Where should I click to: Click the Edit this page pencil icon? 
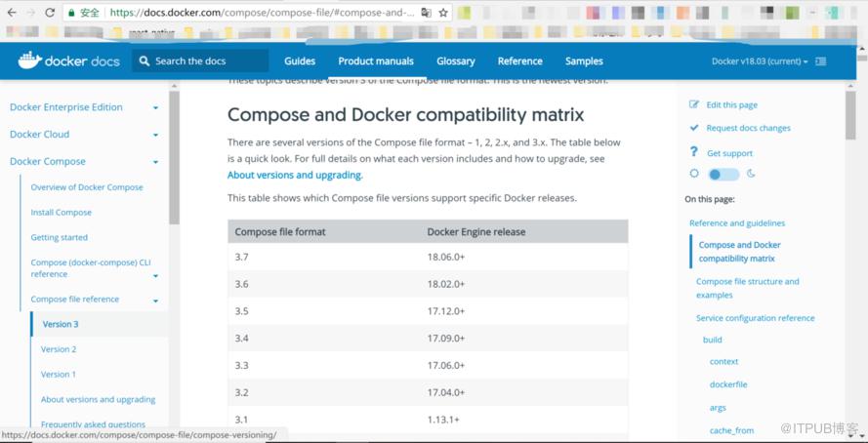(694, 104)
